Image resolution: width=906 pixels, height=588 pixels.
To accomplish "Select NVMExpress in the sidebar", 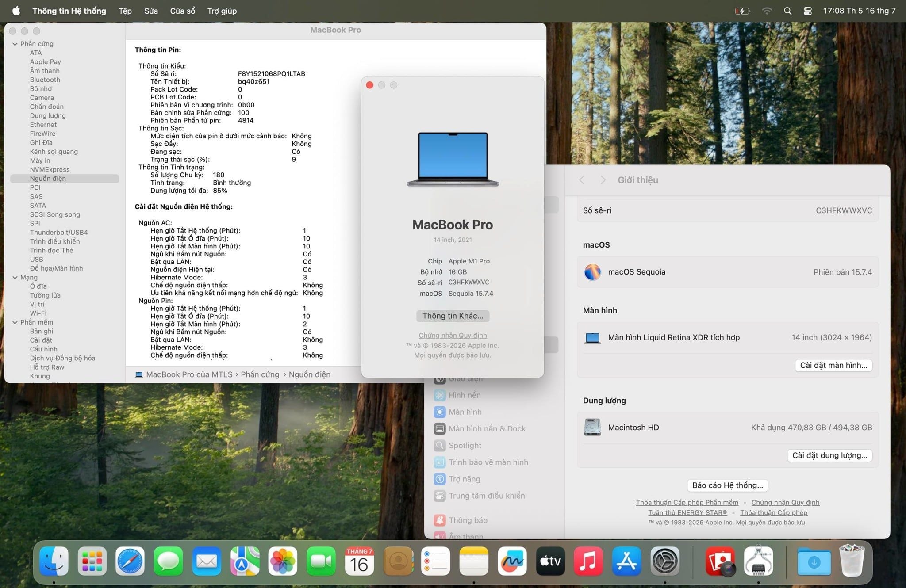I will [x=50, y=169].
